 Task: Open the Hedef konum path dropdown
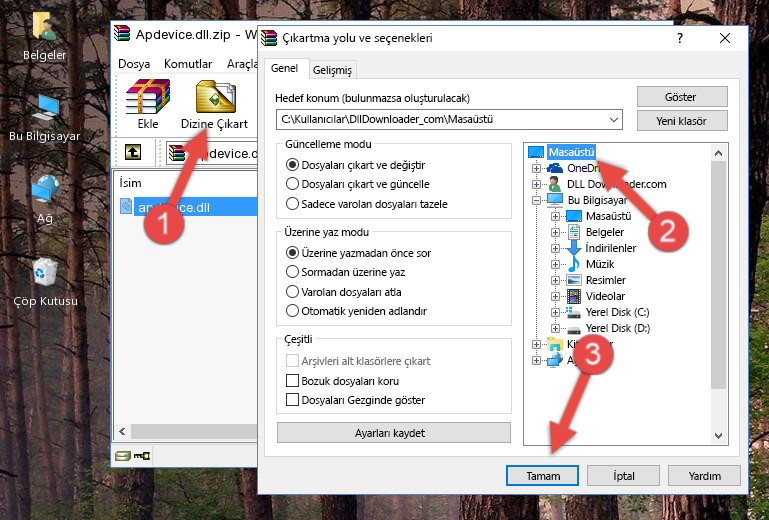(614, 120)
